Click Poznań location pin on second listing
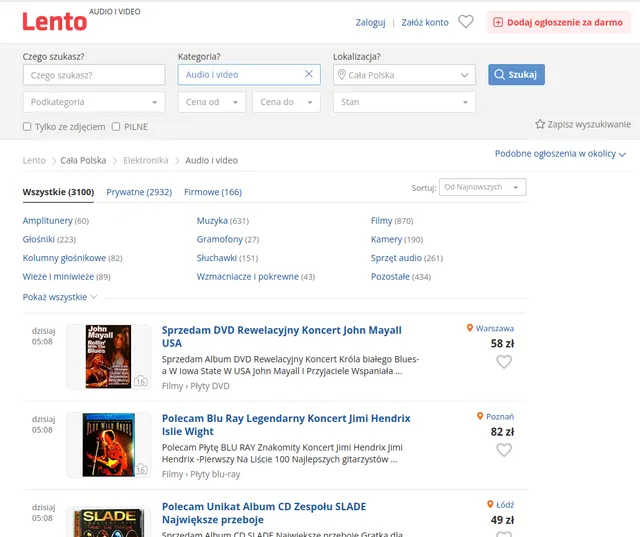Image resolution: width=640 pixels, height=537 pixels. pos(481,416)
